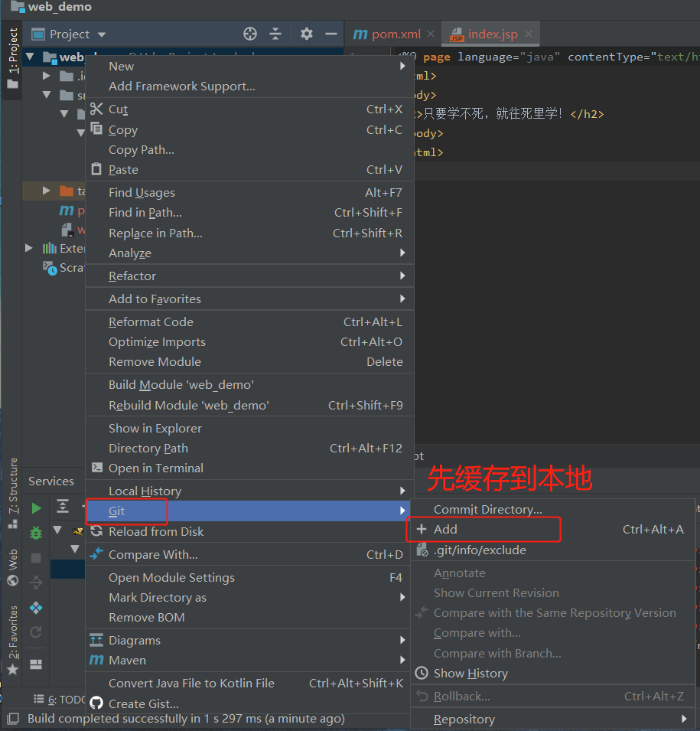
Task: Expand the Repository submenu
Action: coord(552,720)
